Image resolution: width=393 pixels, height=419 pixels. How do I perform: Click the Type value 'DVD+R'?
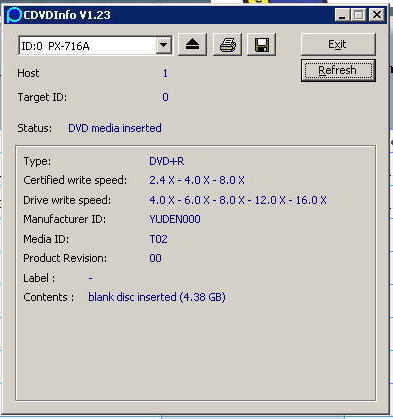pos(166,161)
